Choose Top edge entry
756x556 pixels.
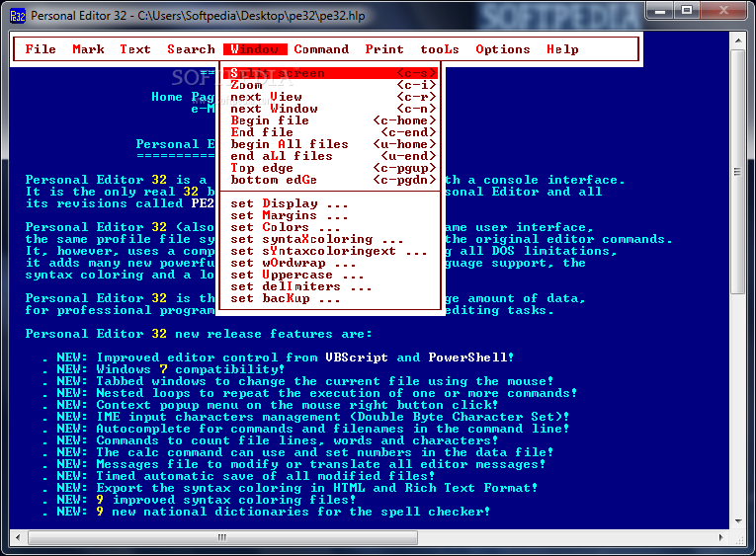[330, 168]
